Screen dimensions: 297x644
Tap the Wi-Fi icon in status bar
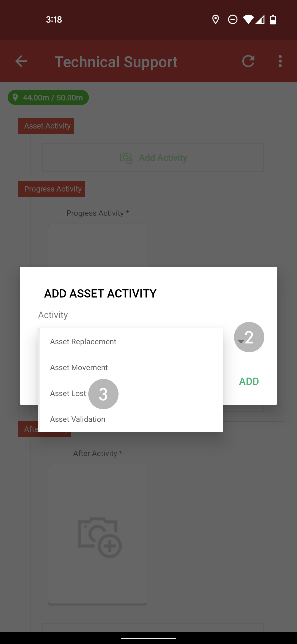(x=248, y=20)
